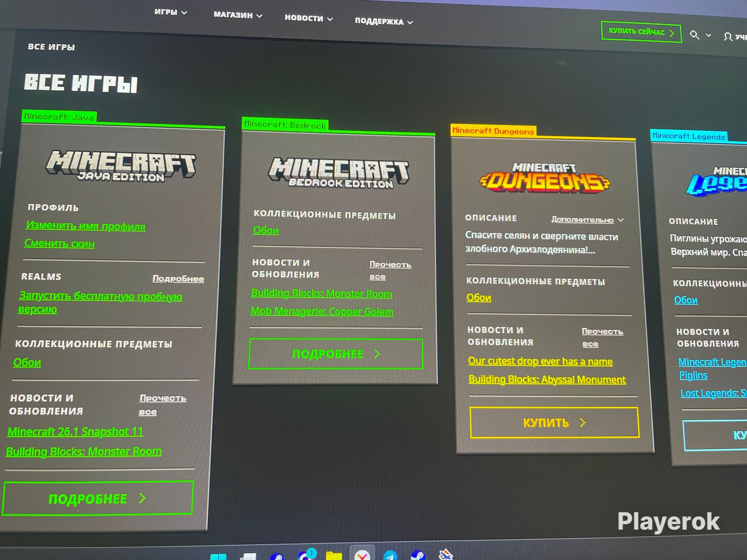Click the Minecraft: Bedrock card tab label
The image size is (747, 560).
point(285,125)
